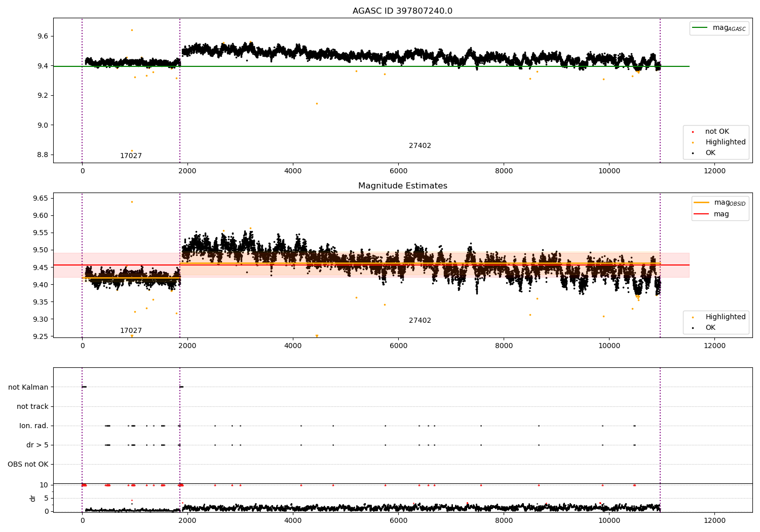
Task: Click the orange outlier at 9.64 in top plot
Action: pyautogui.click(x=132, y=30)
